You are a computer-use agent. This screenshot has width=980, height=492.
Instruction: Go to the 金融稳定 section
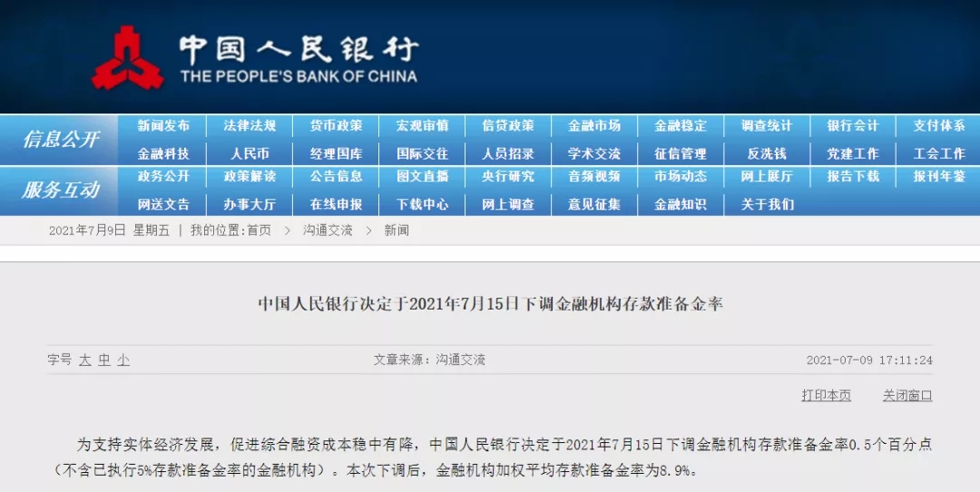pyautogui.click(x=680, y=126)
